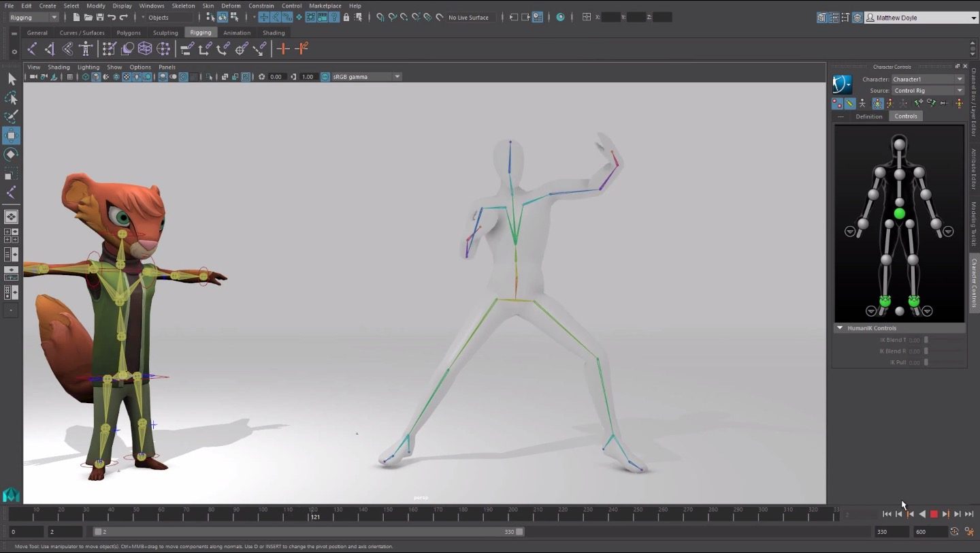
Task: Click the Mirror Joint shelf icon
Action: 50,48
